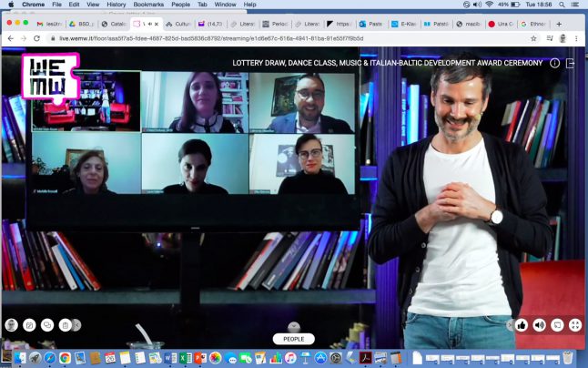Open the notes edit icon
Screen dimensions: 588x368
click(29, 324)
